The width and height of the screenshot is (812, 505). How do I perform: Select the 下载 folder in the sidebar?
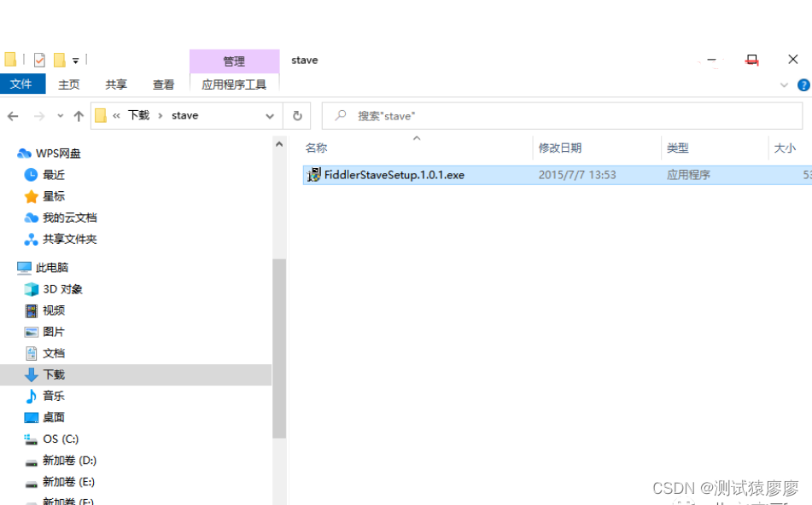pos(136,374)
